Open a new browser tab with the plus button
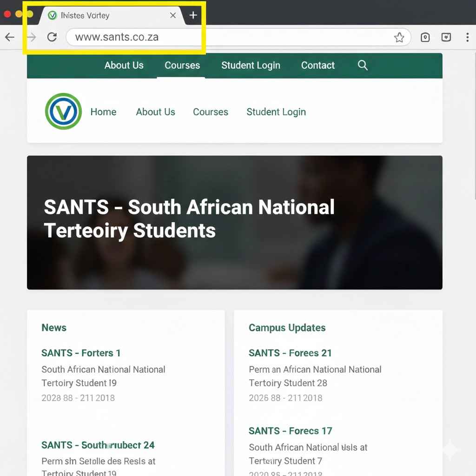Screen dimensions: 476x476 193,15
